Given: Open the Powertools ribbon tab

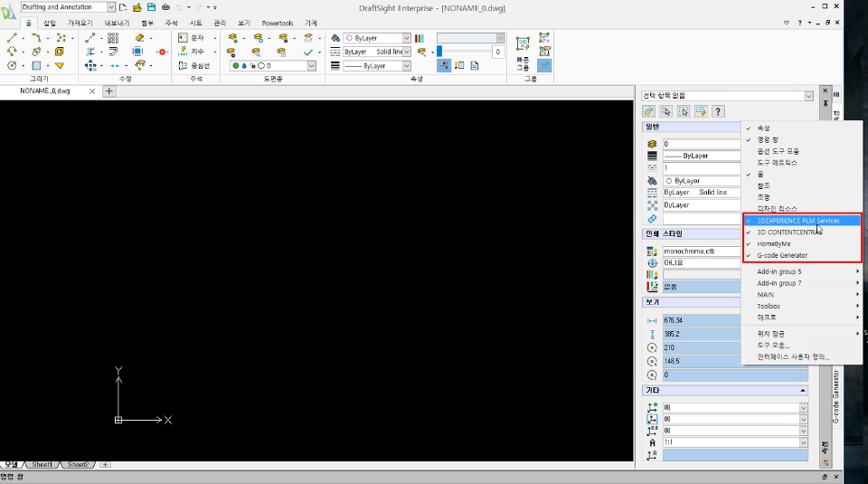Looking at the screenshot, I should click(278, 23).
